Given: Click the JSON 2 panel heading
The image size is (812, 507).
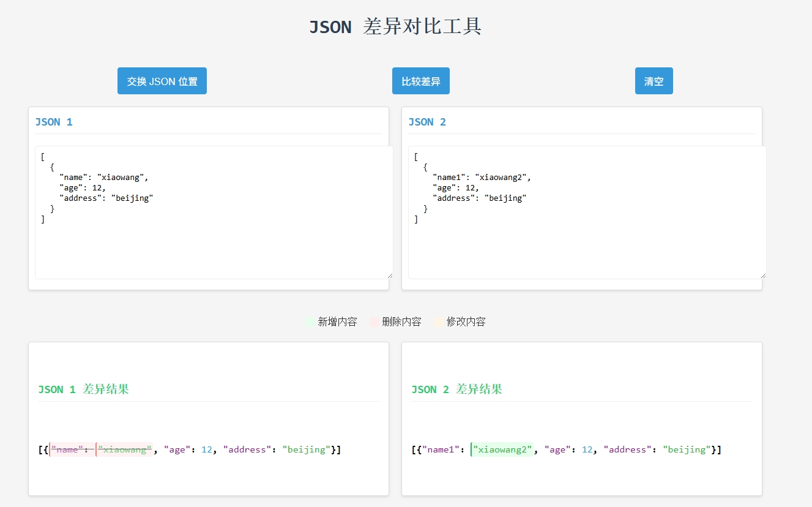Looking at the screenshot, I should (x=427, y=122).
